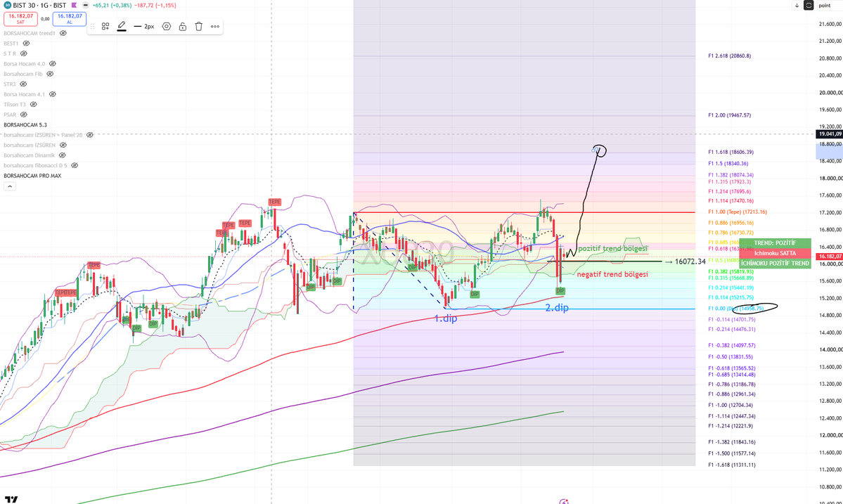Click the F1 2.00 (19467.57) Fibonacci label

730,115
